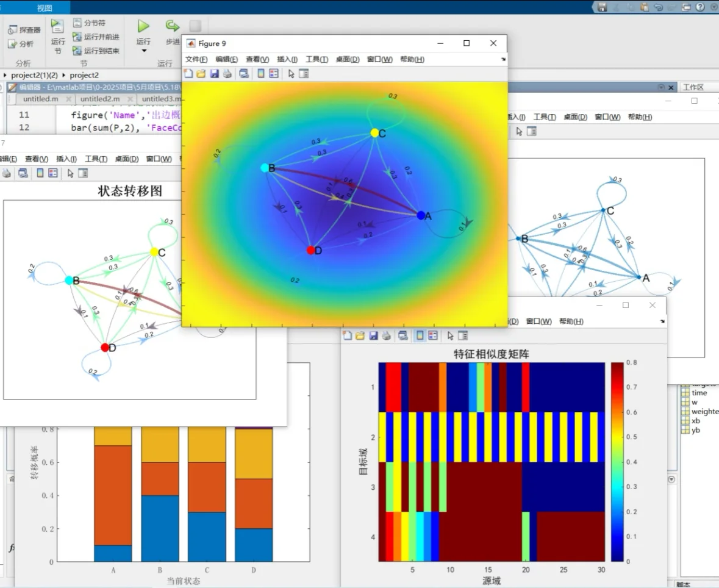This screenshot has height=588, width=719.
Task: Toggle Insert Colorbar in 状态转移图 figure toolbar
Action: (x=40, y=173)
